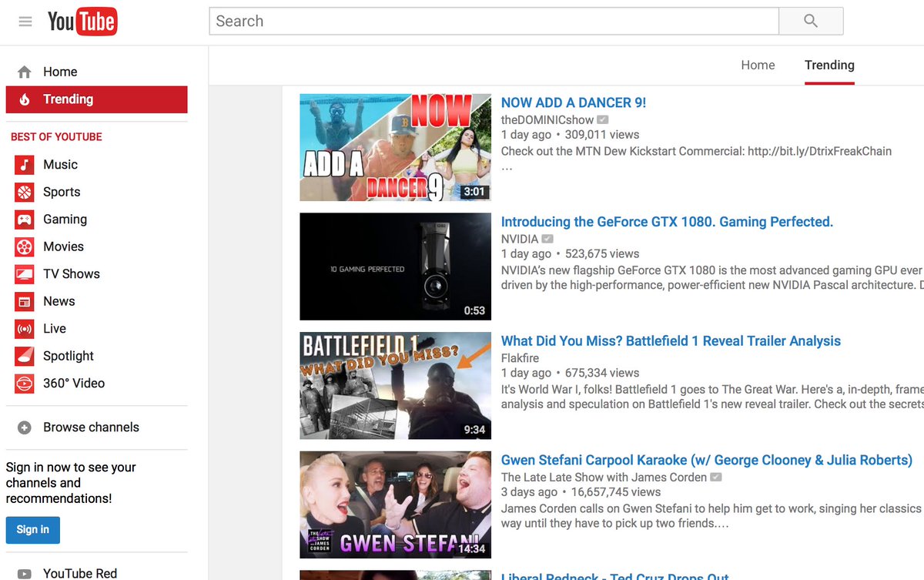Image resolution: width=924 pixels, height=580 pixels.
Task: Click the 'NVIDIA's new flagship GeForce' description
Action: (x=712, y=278)
